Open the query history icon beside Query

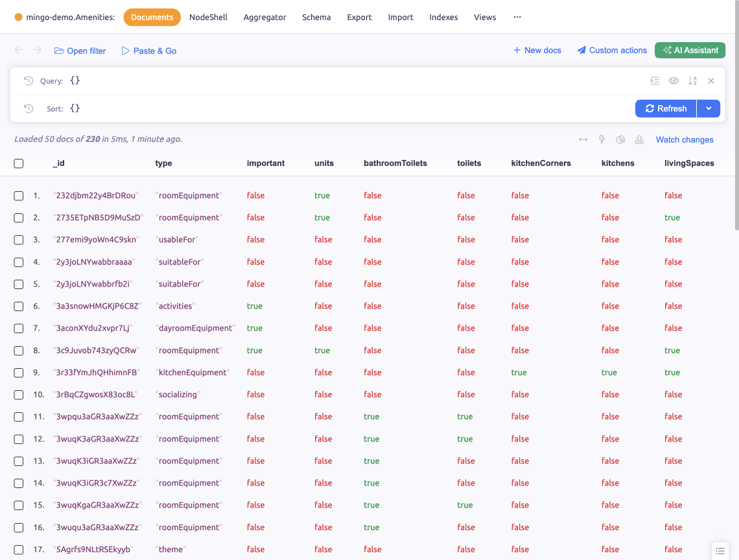pyautogui.click(x=27, y=80)
